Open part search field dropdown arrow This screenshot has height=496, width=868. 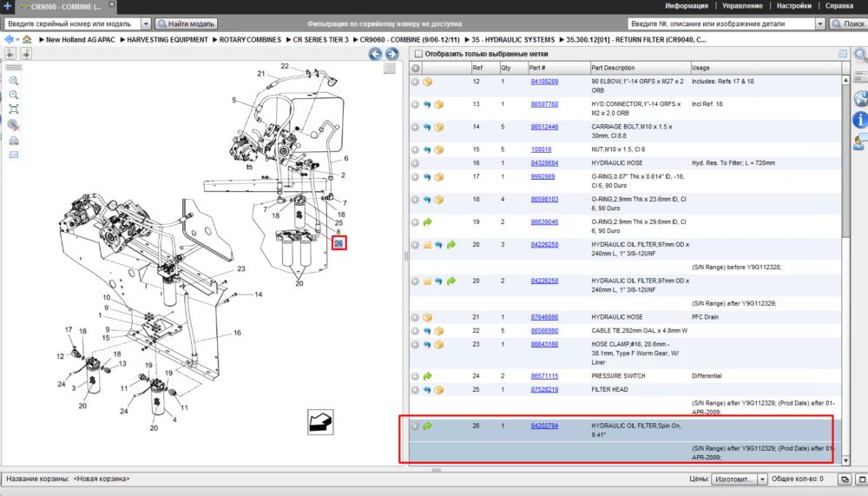pos(820,23)
